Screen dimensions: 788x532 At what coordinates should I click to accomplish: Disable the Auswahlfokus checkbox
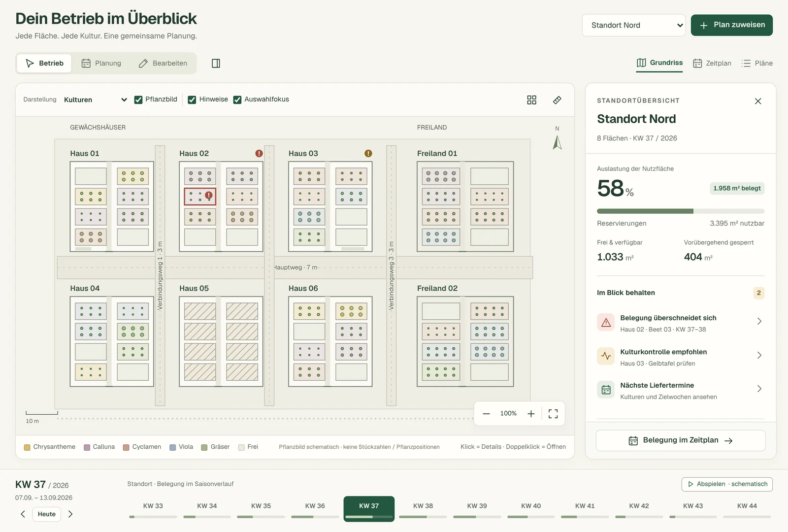click(237, 100)
